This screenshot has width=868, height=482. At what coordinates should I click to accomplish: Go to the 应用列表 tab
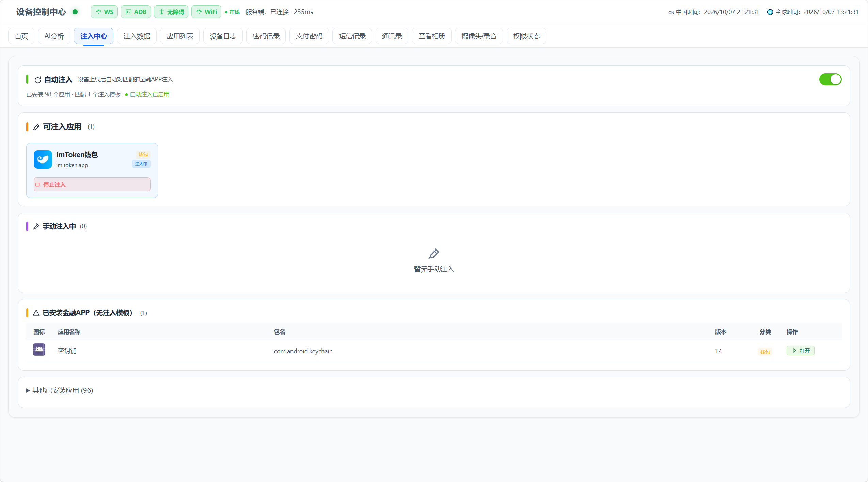(x=180, y=36)
